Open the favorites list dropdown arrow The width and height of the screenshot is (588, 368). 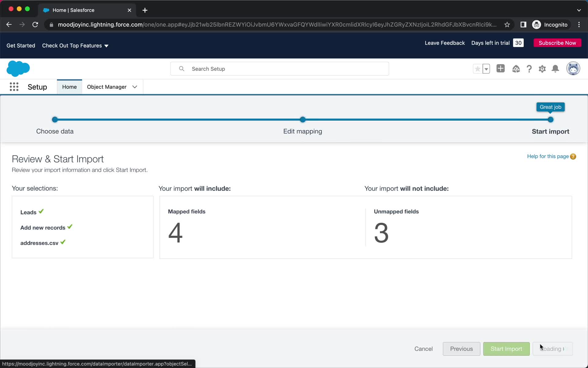(486, 69)
